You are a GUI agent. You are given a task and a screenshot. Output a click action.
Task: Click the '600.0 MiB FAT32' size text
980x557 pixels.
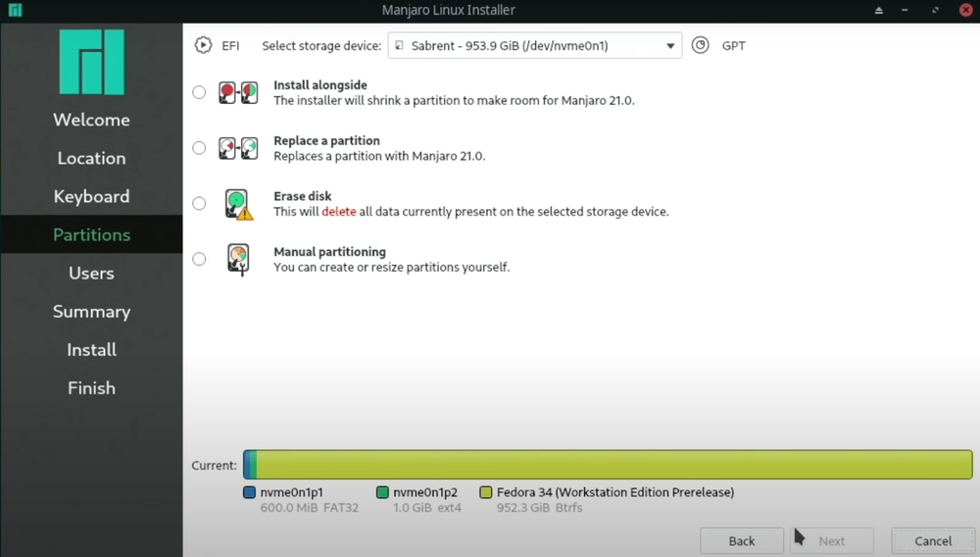[x=310, y=508]
